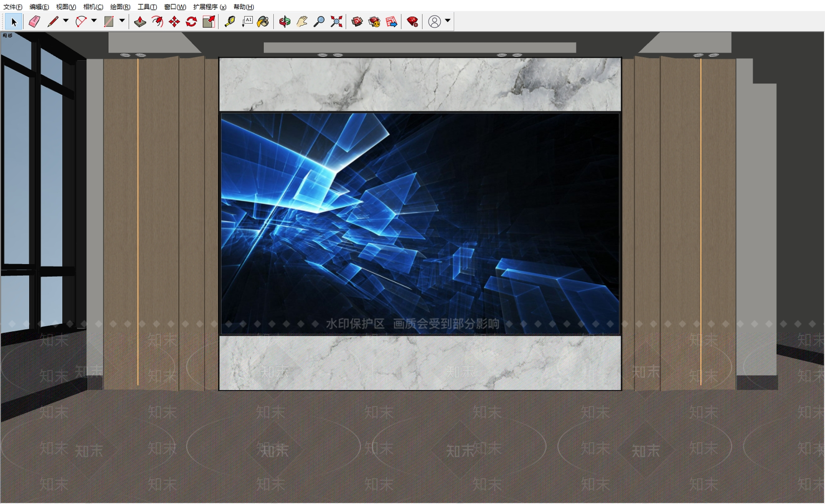Image resolution: width=825 pixels, height=504 pixels.
Task: Activate the Orbit camera tool
Action: 285,22
